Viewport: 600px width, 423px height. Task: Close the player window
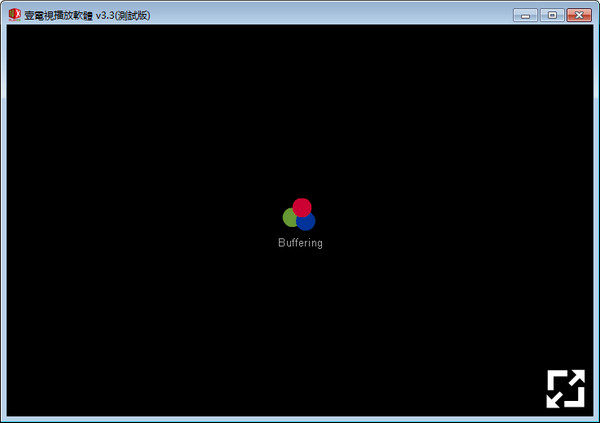(x=579, y=15)
